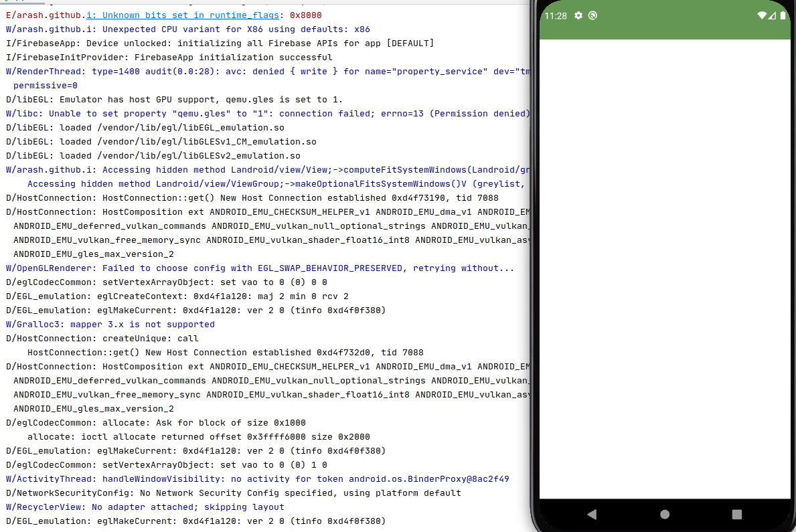Click the settings gear in emulator status bar
Screen dimensions: 796x532
click(578, 16)
